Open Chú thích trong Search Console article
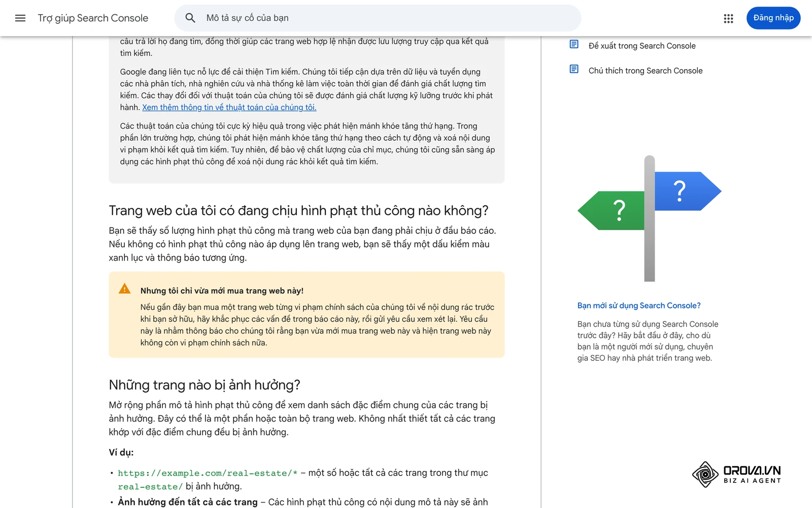 click(646, 71)
